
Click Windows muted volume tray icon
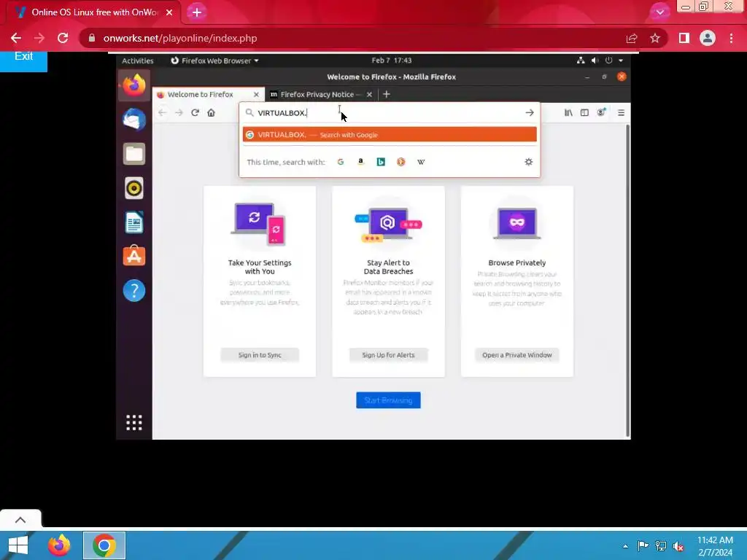pos(678,546)
